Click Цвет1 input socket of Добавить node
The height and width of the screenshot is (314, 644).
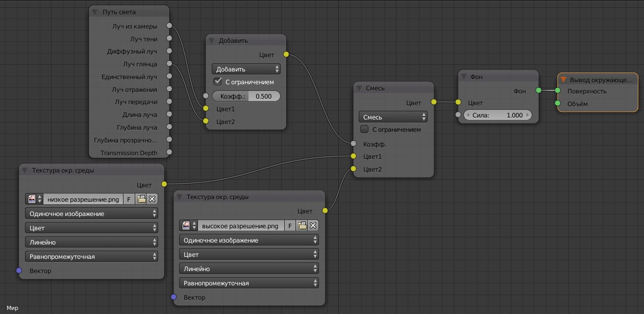click(206, 108)
